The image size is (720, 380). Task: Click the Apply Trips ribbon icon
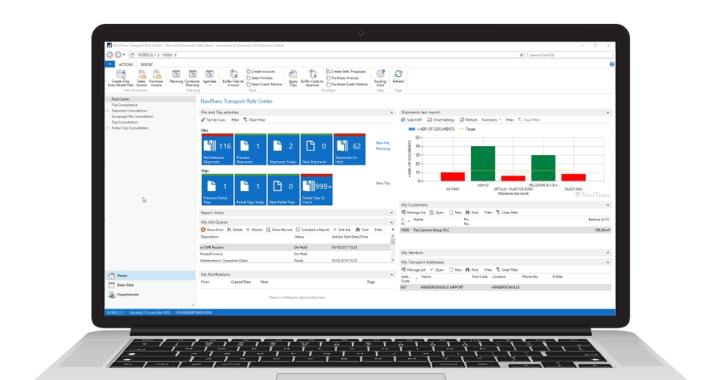coord(293,78)
